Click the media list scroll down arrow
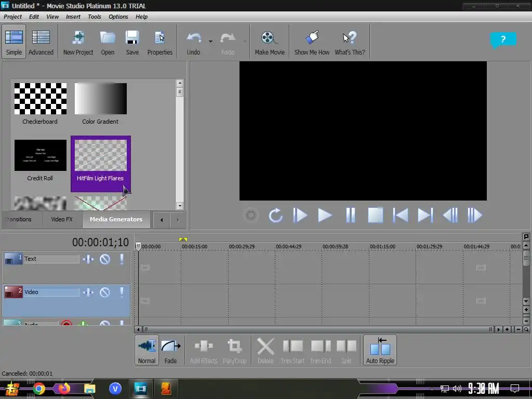This screenshot has height=399, width=532. (x=180, y=206)
